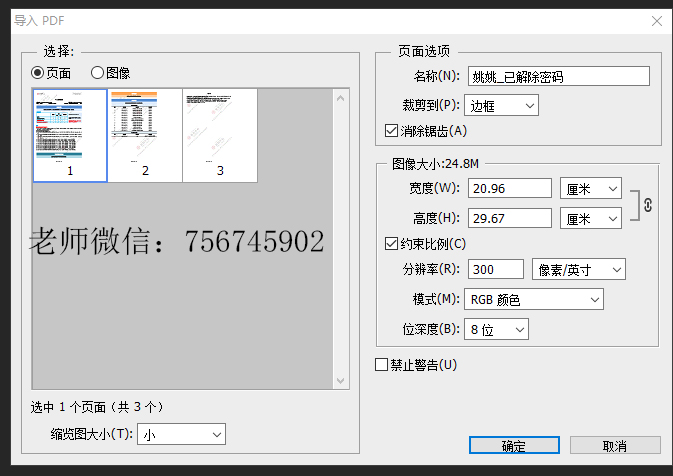
Task: Open the 模式 RGB color mode dropdown
Action: coord(535,299)
